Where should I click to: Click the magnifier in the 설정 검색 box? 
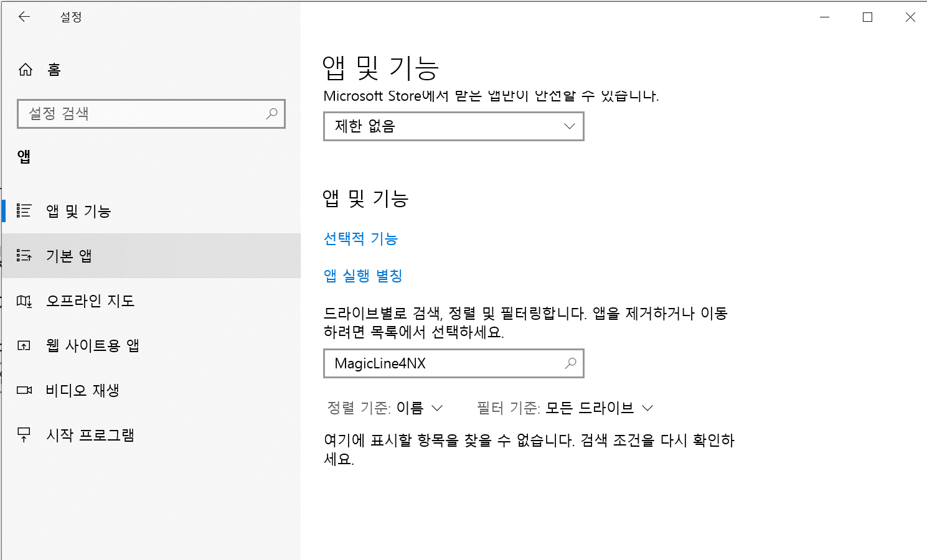coord(272,114)
